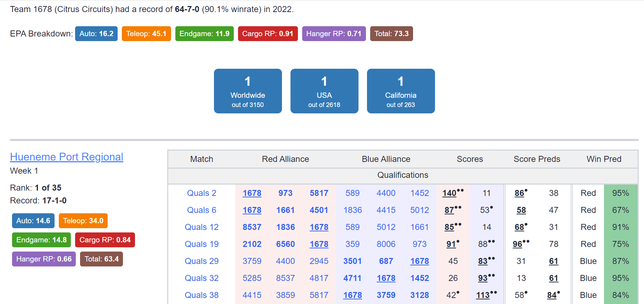Click the Win Pred column header
Viewport: 644px width, 304px height.
(604, 159)
